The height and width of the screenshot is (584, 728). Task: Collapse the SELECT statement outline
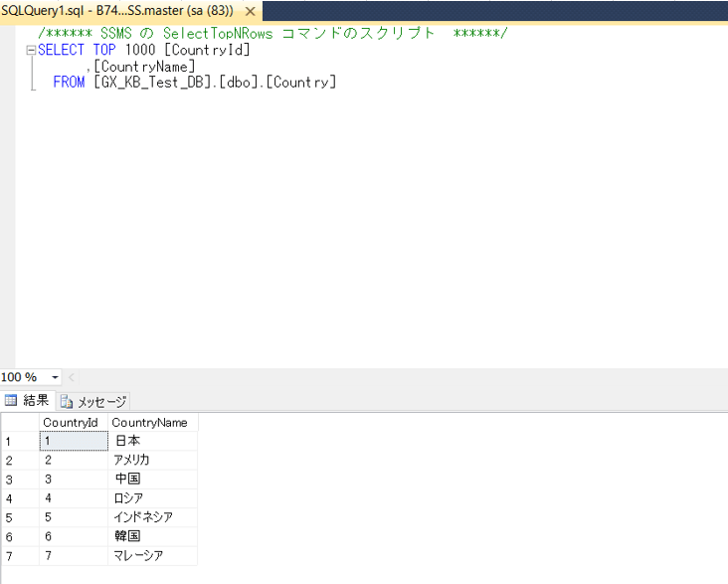pos(31,50)
